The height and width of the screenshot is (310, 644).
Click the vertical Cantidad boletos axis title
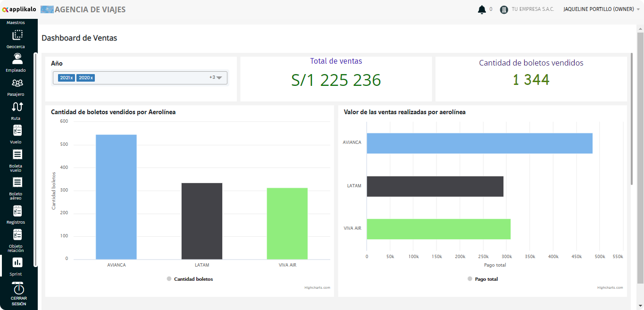54,190
